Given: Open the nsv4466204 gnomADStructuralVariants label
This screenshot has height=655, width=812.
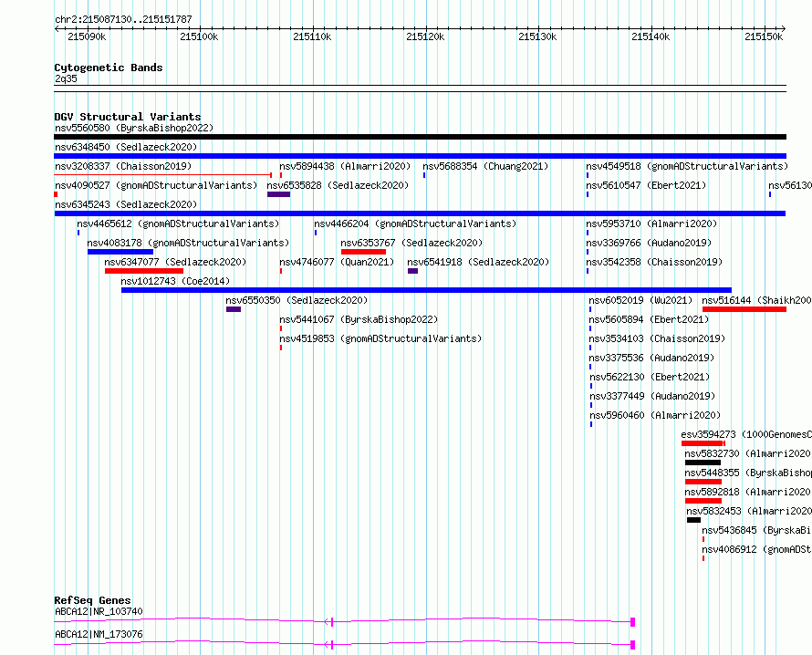Looking at the screenshot, I should 415,224.
